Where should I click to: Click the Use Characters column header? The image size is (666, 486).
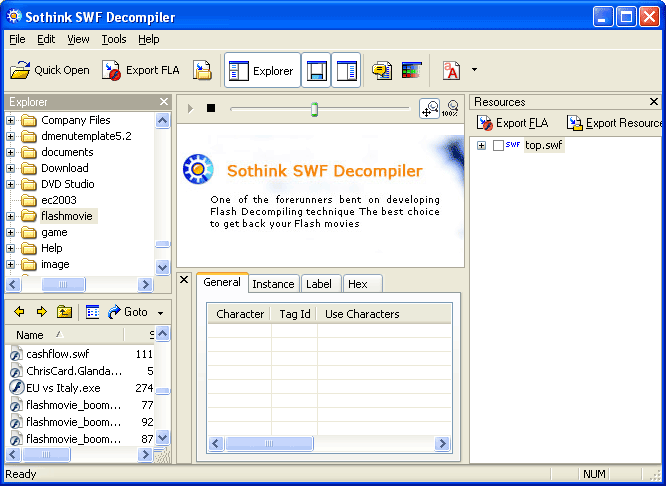click(384, 314)
